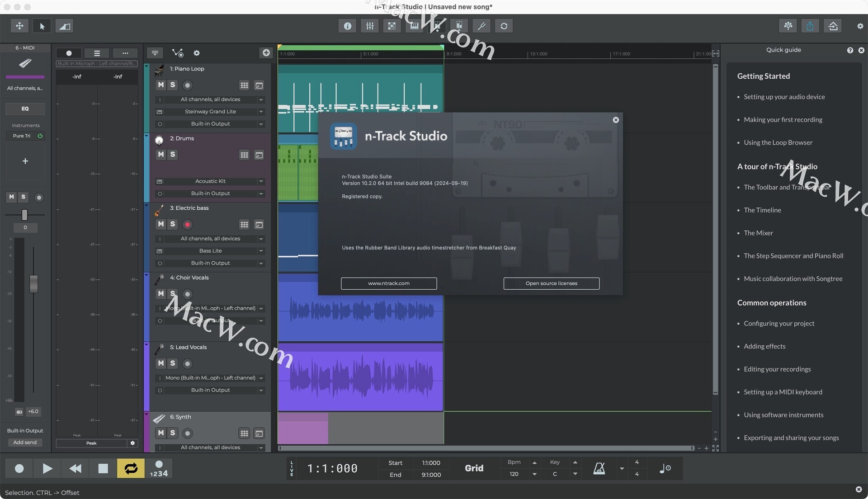Image resolution: width=868 pixels, height=499 pixels.
Task: Open the track list view menu icon
Action: click(155, 53)
